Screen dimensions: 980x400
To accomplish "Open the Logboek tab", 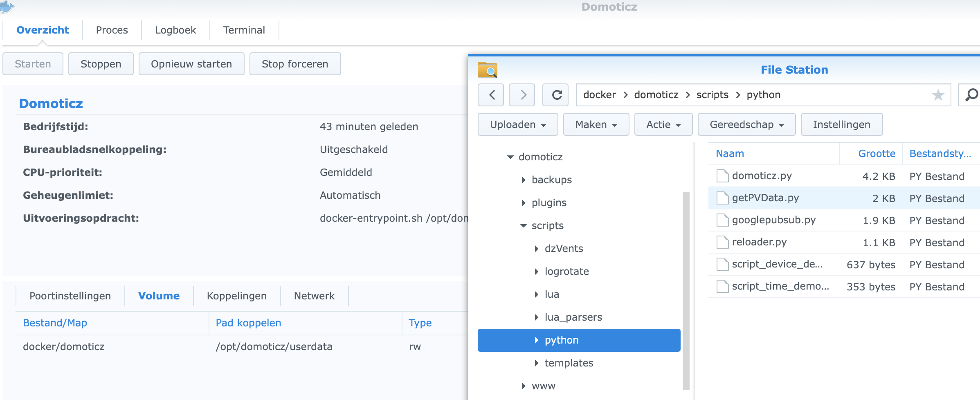I will pyautogui.click(x=175, y=30).
